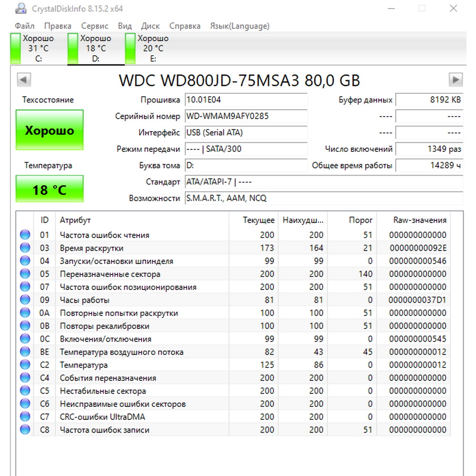The image size is (476, 476).
Task: Select row Нестабильные сектора
Action: click(233, 390)
